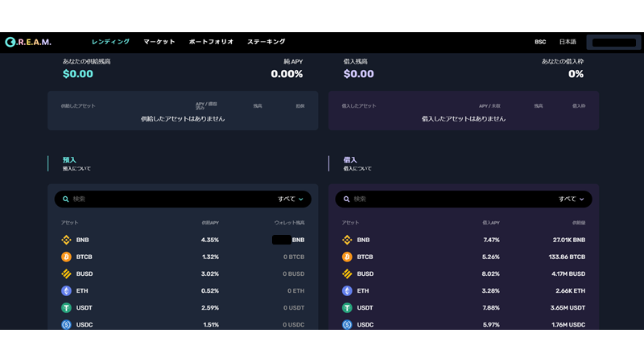Click USDC icon in borrow list
Screen dimensions: 644x362
[x=347, y=325]
